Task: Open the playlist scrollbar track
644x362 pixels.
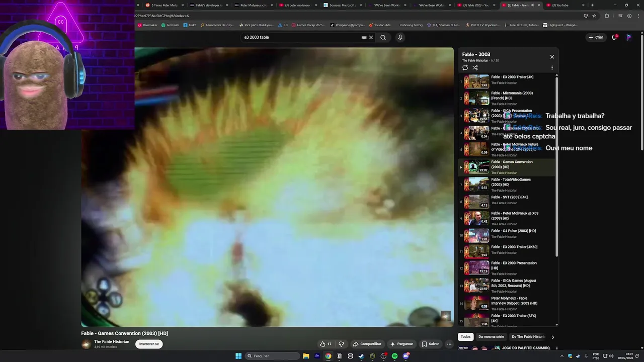Action: pyautogui.click(x=557, y=200)
